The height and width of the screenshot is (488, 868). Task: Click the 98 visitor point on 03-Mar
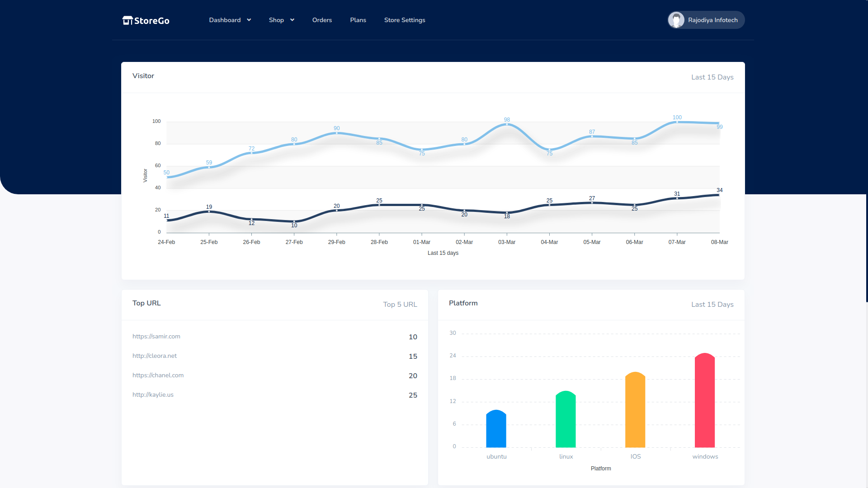coord(507,124)
